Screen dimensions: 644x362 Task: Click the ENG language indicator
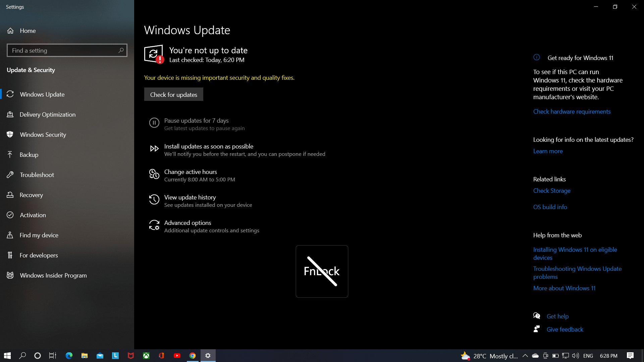(588, 356)
